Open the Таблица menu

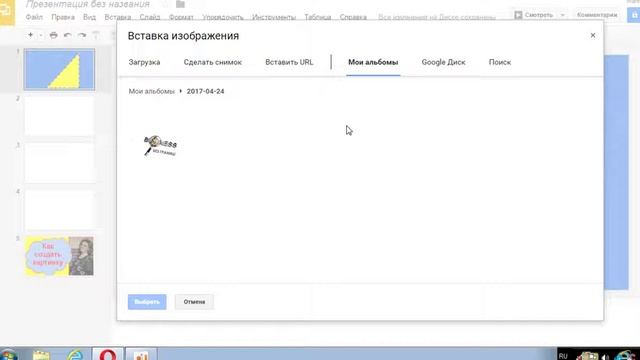(318, 17)
